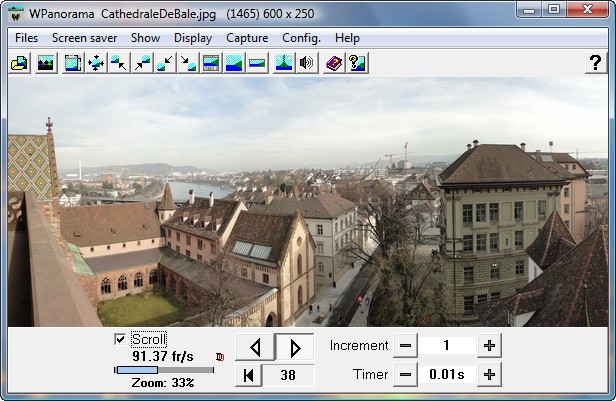This screenshot has width=616, height=401.
Task: Uncheck the Scroll checkbox
Action: pos(121,339)
